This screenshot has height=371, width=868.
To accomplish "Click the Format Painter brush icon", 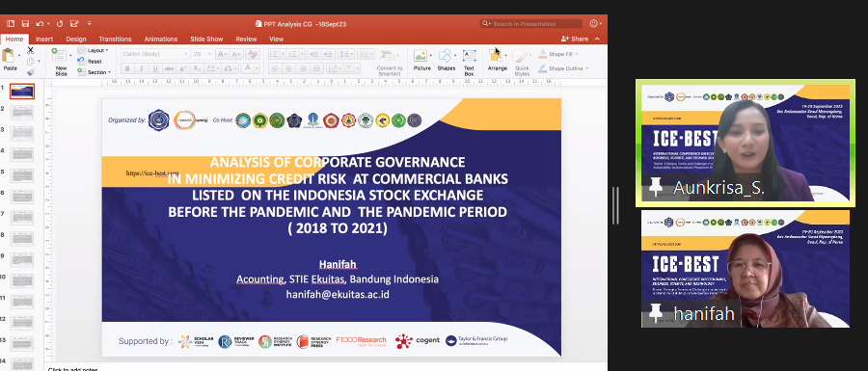I will (31, 72).
